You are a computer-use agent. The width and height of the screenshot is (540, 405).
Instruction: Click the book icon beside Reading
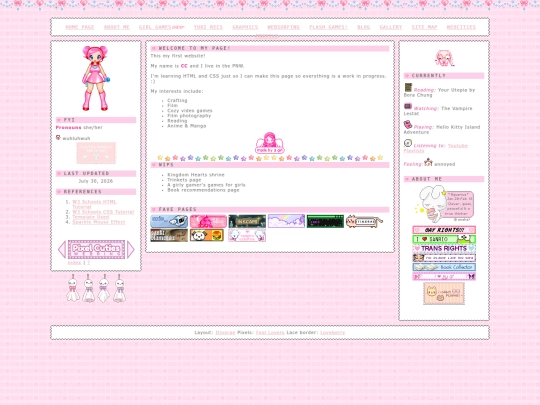408,87
